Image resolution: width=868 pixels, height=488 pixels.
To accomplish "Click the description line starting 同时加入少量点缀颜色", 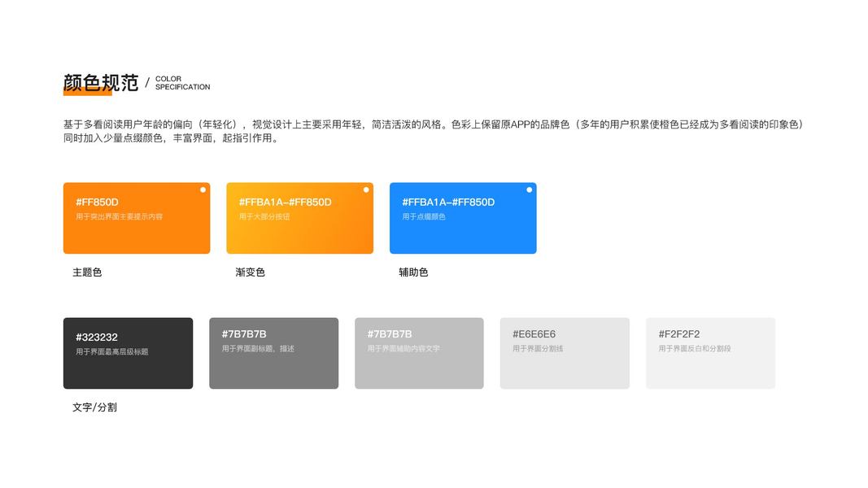I will pyautogui.click(x=171, y=137).
